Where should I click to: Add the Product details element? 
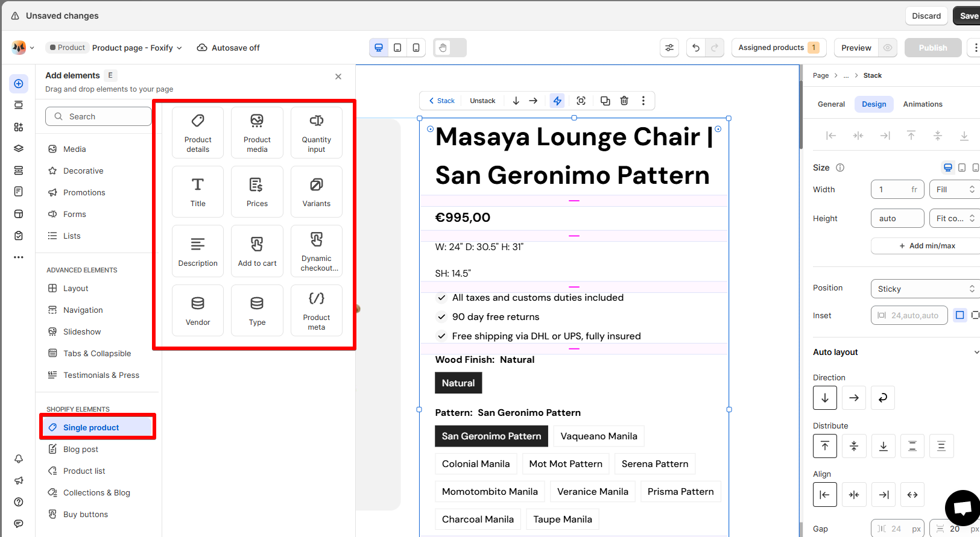tap(198, 133)
